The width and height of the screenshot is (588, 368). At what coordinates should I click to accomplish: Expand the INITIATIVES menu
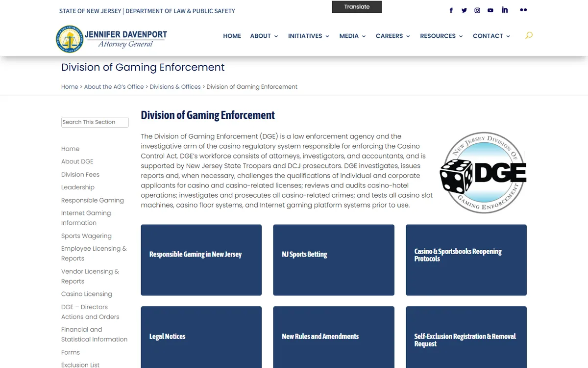tap(309, 36)
